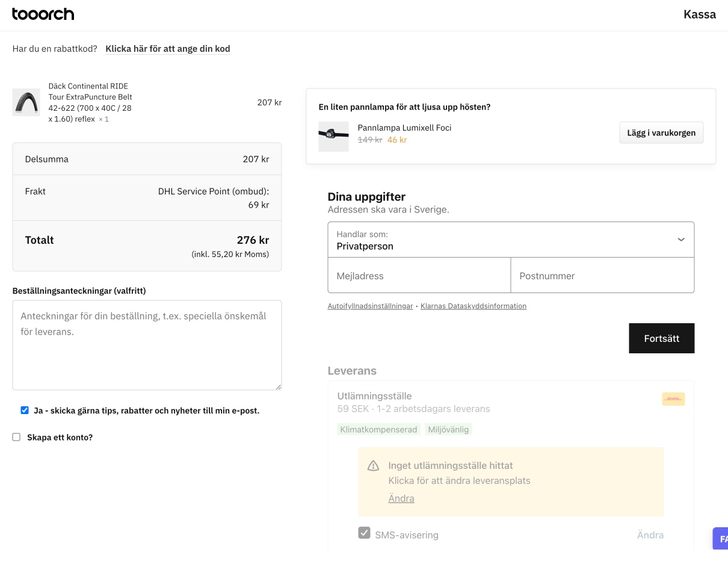This screenshot has width=728, height=573.
Task: Click the DHL logo badge
Action: 673,399
